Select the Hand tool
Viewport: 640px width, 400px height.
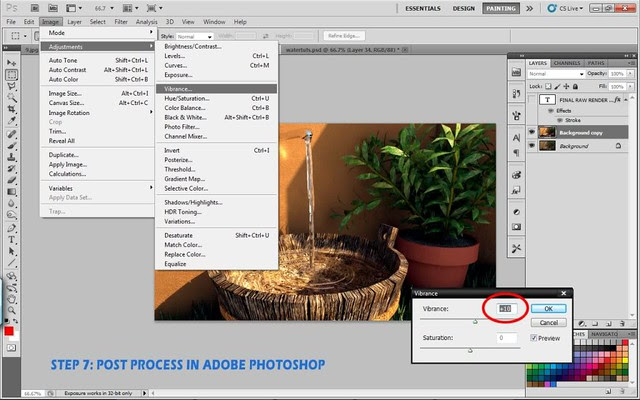click(11, 300)
